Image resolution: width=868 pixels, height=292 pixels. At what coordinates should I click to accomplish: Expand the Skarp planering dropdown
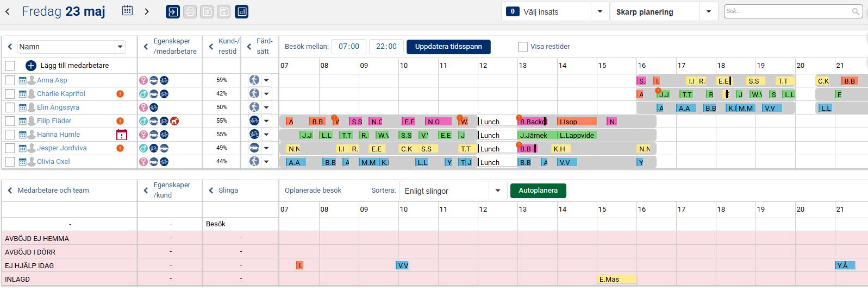click(x=708, y=12)
